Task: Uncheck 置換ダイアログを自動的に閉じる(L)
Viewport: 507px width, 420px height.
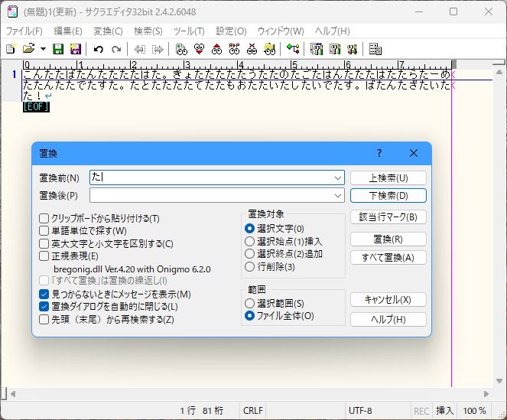Action: point(44,307)
